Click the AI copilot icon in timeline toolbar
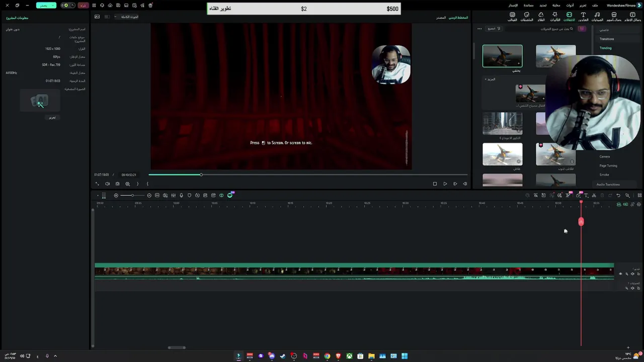Screen dimensions: 644x362 pos(230,195)
